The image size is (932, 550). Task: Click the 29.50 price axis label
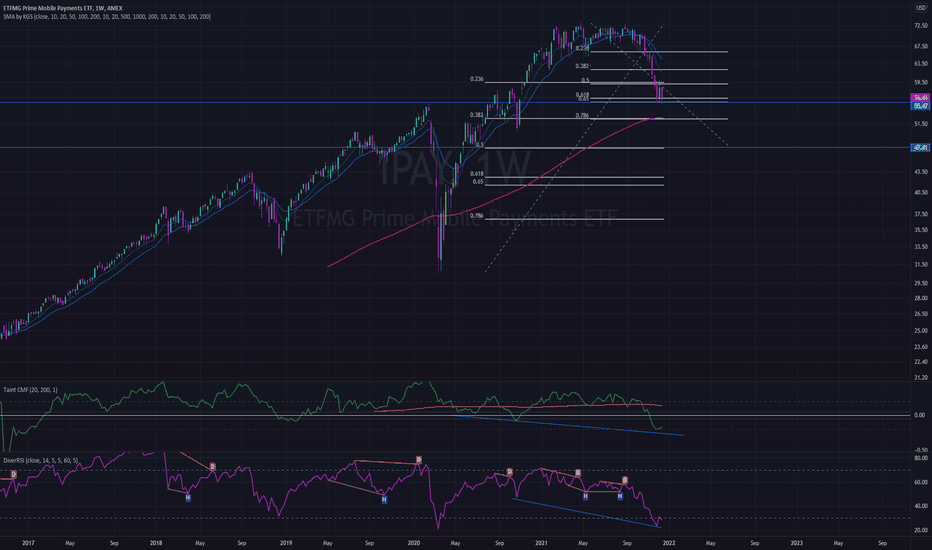coord(921,284)
